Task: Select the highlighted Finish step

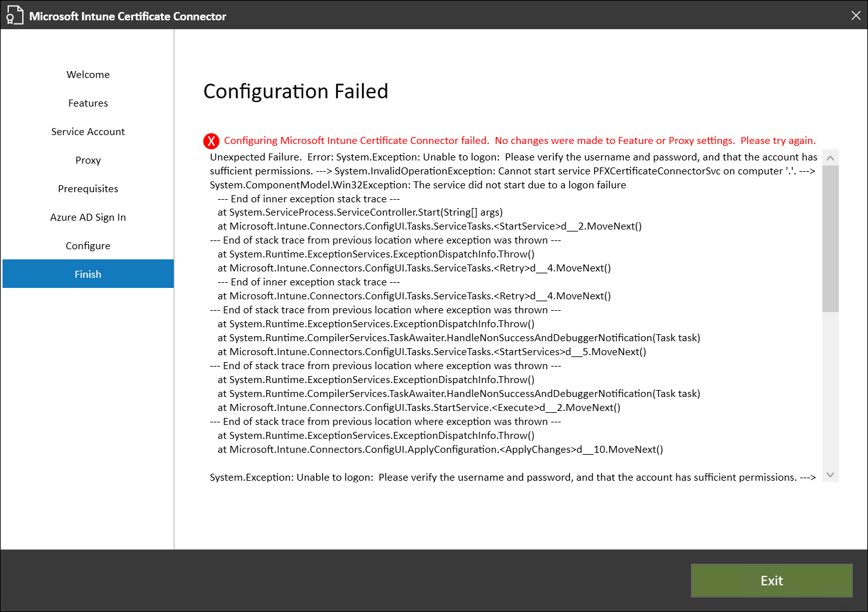Action: tap(88, 274)
